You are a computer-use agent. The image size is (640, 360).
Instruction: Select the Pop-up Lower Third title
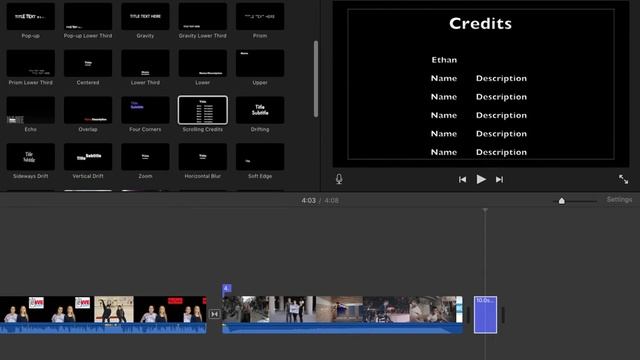(88, 17)
